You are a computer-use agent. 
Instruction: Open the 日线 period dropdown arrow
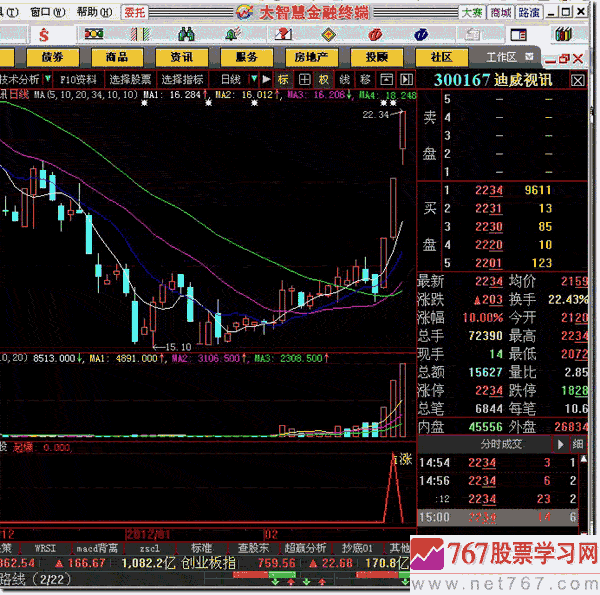click(253, 79)
